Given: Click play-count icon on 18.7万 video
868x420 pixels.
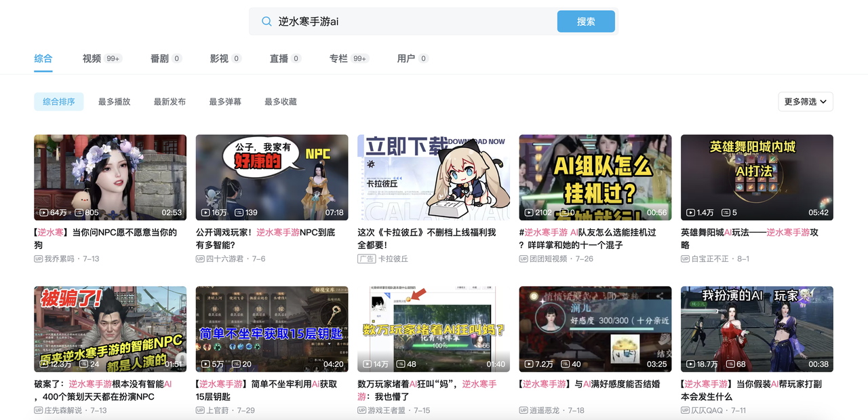Looking at the screenshot, I should pyautogui.click(x=691, y=364).
